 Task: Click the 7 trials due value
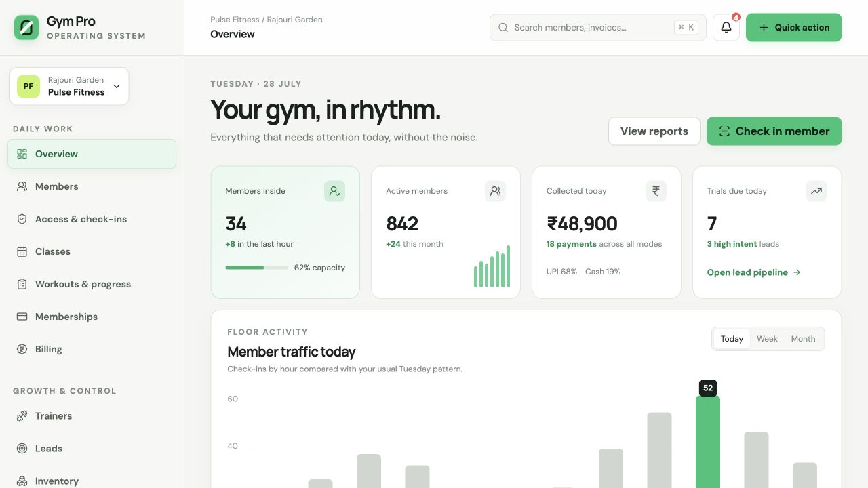pos(712,224)
